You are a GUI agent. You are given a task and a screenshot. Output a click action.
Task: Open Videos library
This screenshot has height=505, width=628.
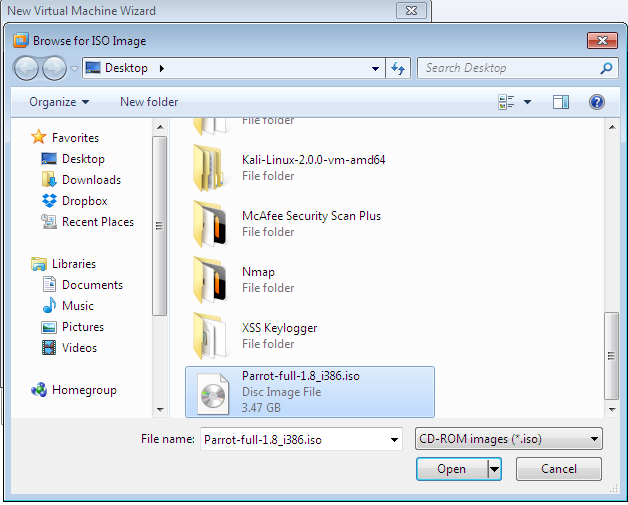[79, 348]
